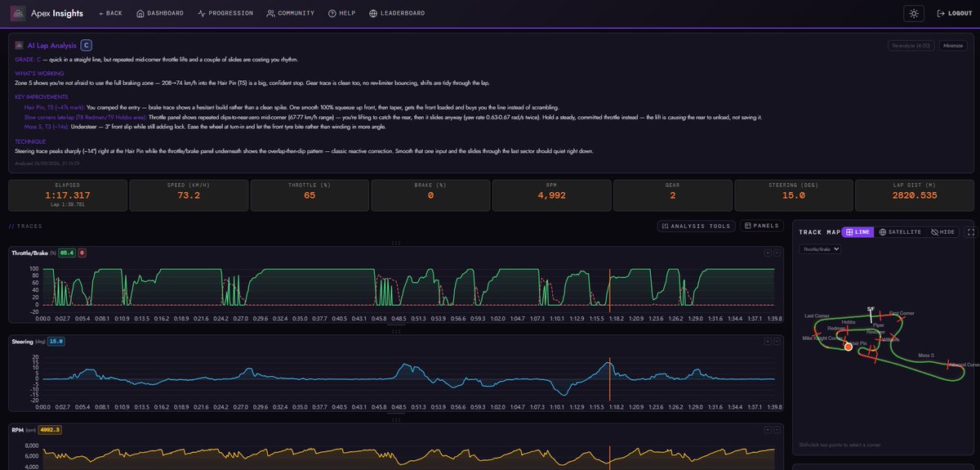The width and height of the screenshot is (980, 470).
Task: Click the blue 15.0 steering value badge
Action: tap(56, 341)
